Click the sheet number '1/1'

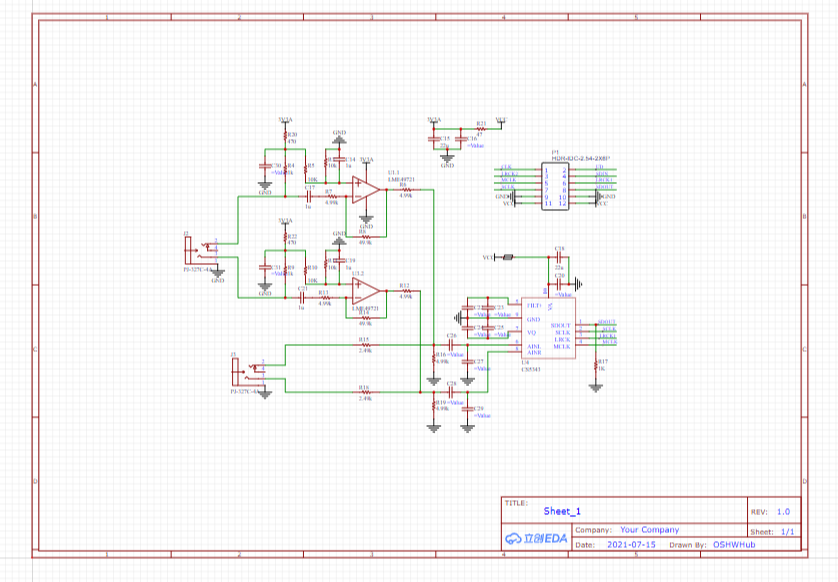(788, 532)
